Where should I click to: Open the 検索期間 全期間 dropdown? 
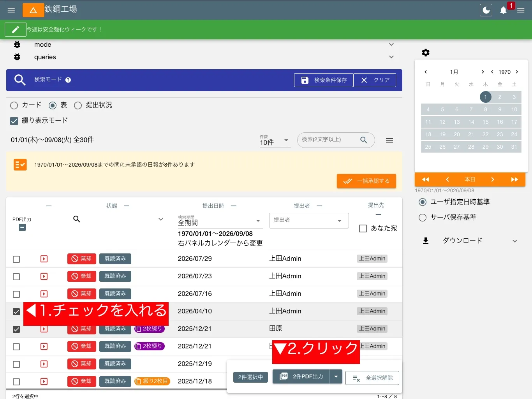pyautogui.click(x=220, y=221)
